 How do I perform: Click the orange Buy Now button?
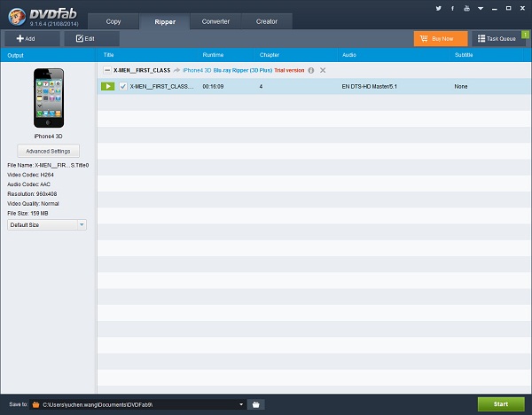coord(441,39)
